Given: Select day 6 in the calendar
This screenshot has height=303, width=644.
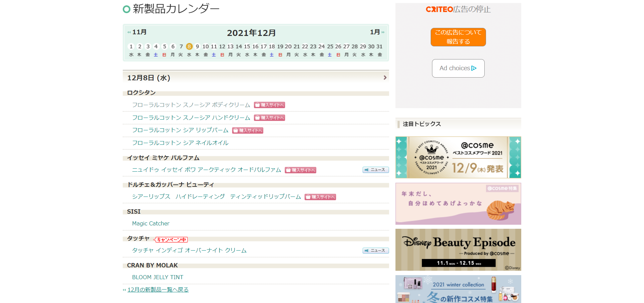Looking at the screenshot, I should click(173, 46).
